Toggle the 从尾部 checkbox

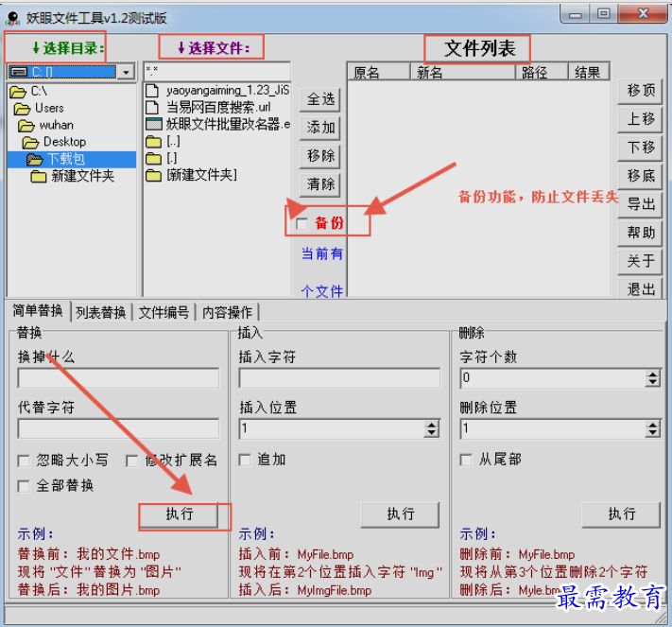[466, 461]
